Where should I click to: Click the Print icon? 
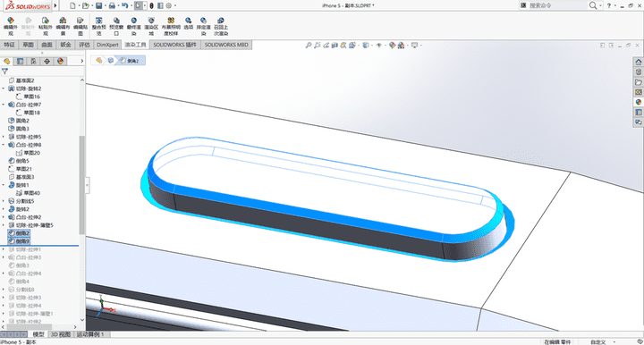pos(112,5)
